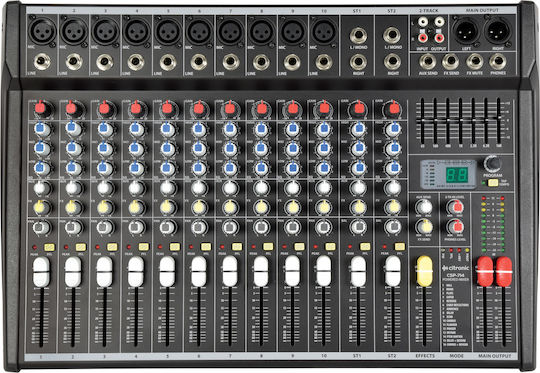Click the AUX Send output jack
The height and width of the screenshot is (373, 540).
(x=428, y=62)
